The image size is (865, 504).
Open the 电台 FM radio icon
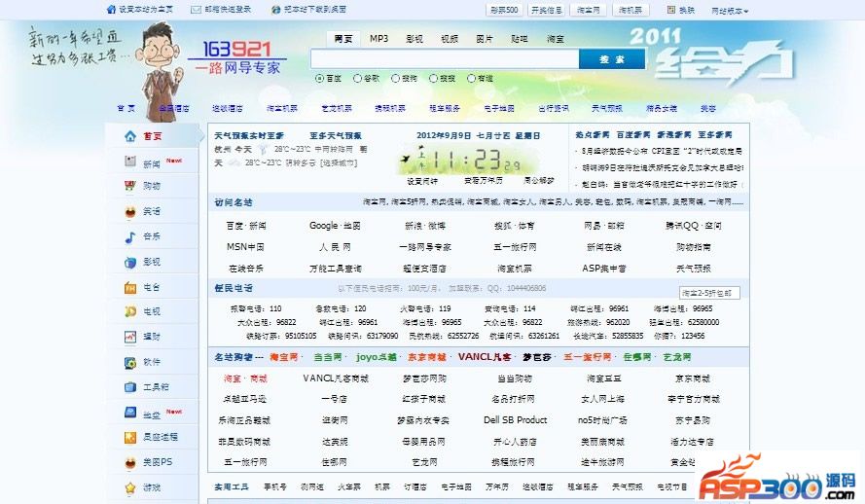pyautogui.click(x=130, y=287)
